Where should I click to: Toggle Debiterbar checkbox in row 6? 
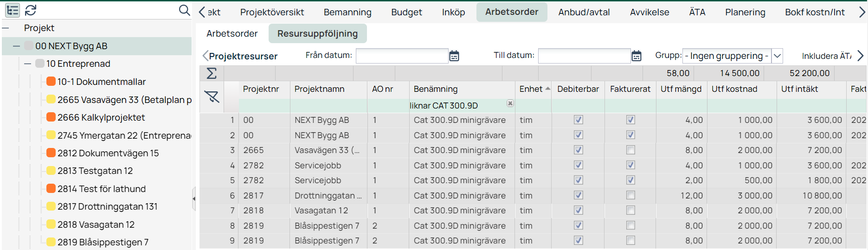pyautogui.click(x=578, y=195)
